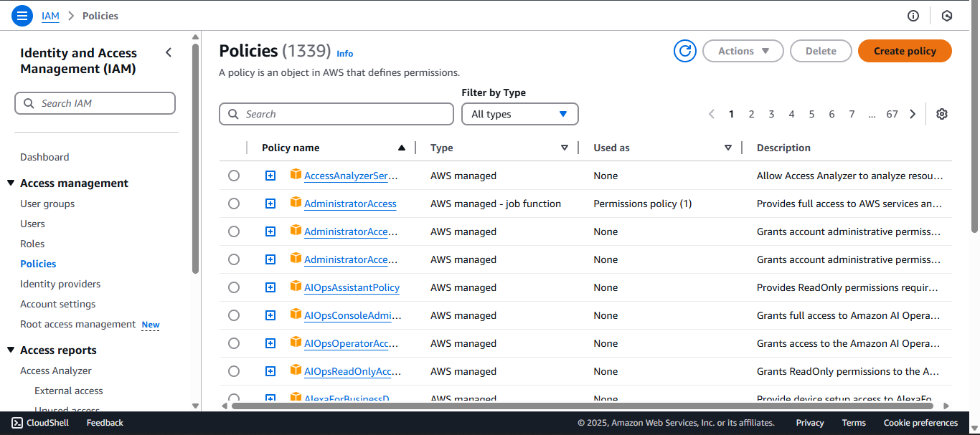Screen dimensions: 980x435
Task: Sort by Policy name column arrow
Action: tap(402, 148)
